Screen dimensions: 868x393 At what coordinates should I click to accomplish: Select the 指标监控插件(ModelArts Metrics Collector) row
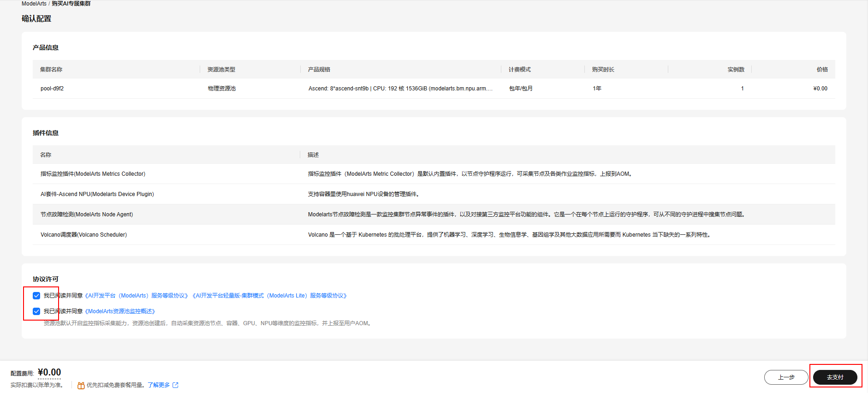coord(434,174)
